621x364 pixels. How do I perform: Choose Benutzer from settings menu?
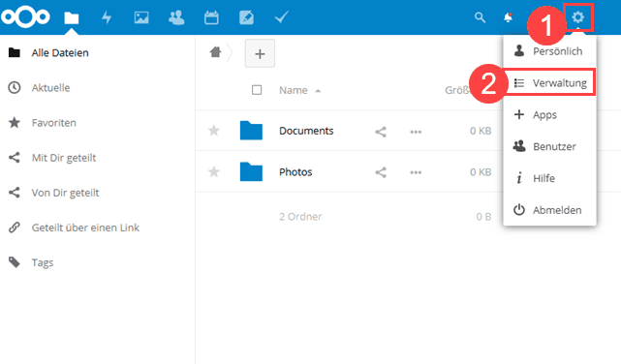549,146
